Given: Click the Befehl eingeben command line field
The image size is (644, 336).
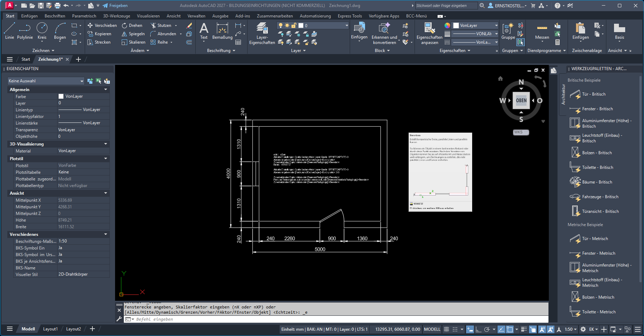Looking at the screenshot, I should tap(336, 319).
